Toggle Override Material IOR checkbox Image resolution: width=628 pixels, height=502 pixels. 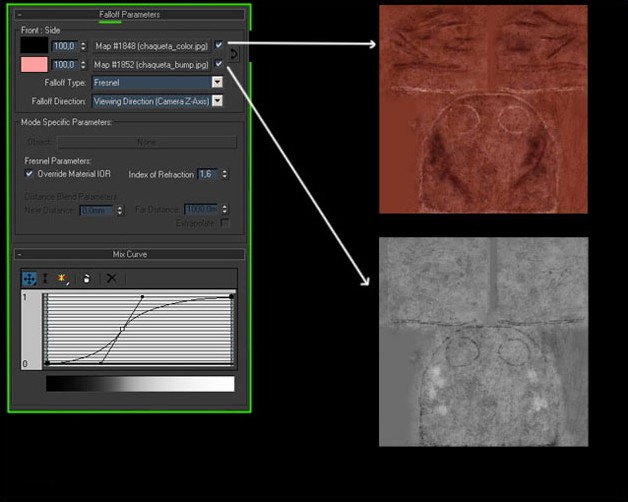(x=29, y=173)
